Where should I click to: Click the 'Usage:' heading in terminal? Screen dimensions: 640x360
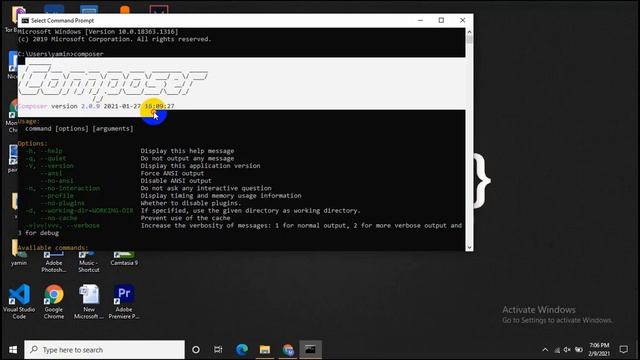pos(29,121)
